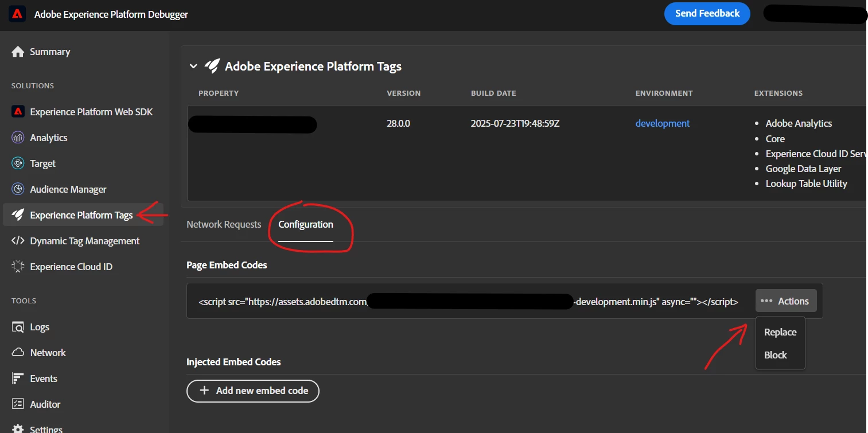Click the Experience Platform Tags rocket icon in sidebar
The height and width of the screenshot is (433, 868).
18,215
